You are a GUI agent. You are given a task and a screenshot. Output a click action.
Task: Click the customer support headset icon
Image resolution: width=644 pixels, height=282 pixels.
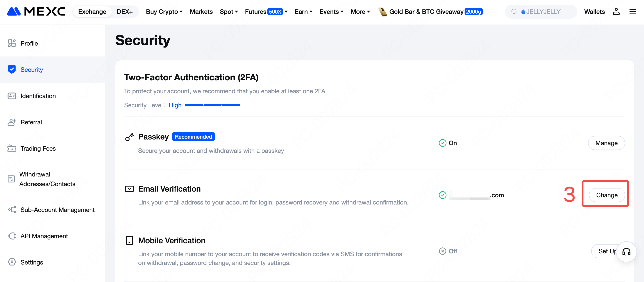pyautogui.click(x=626, y=252)
